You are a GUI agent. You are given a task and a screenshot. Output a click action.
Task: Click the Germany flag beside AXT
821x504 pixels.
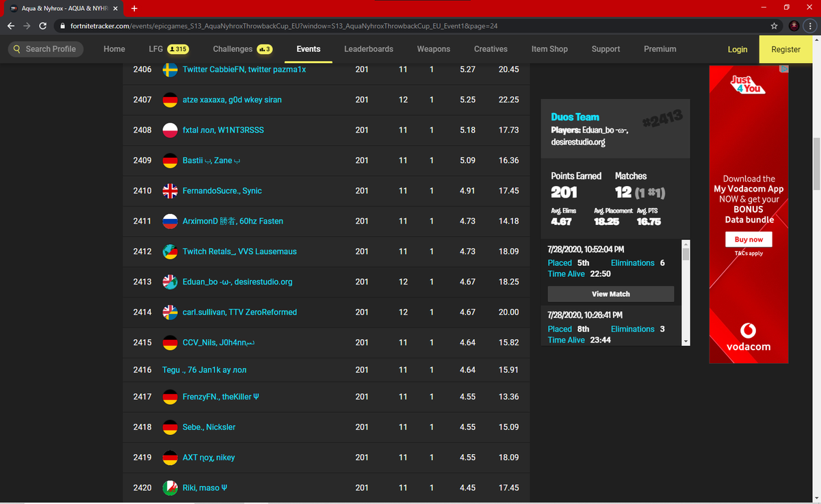point(170,457)
